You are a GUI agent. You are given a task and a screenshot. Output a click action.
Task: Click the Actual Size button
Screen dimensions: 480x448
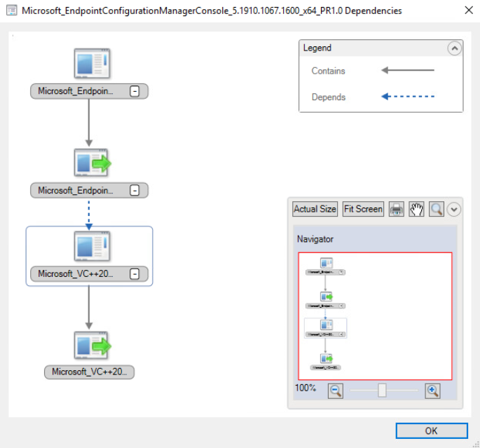(x=315, y=209)
